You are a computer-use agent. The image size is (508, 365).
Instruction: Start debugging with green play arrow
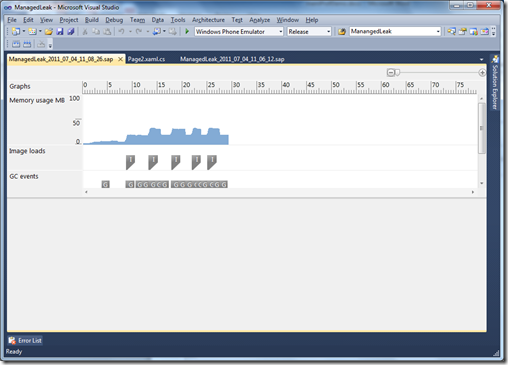(x=187, y=31)
